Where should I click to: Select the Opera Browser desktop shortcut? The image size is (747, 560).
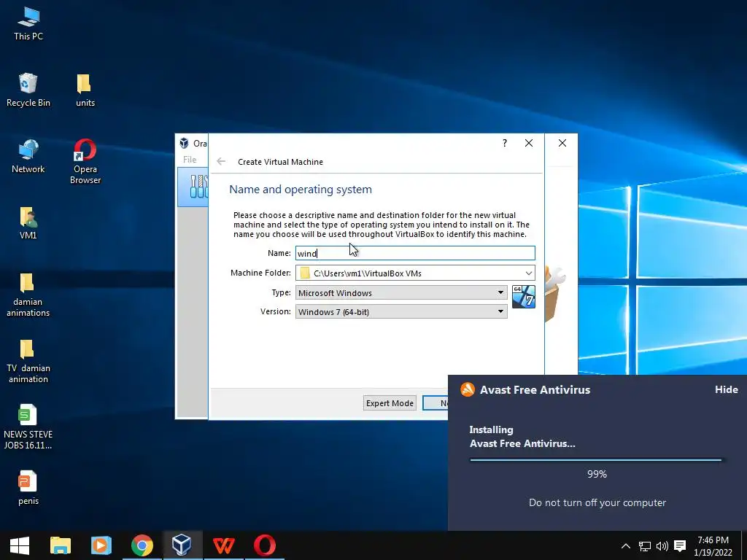pyautogui.click(x=85, y=161)
